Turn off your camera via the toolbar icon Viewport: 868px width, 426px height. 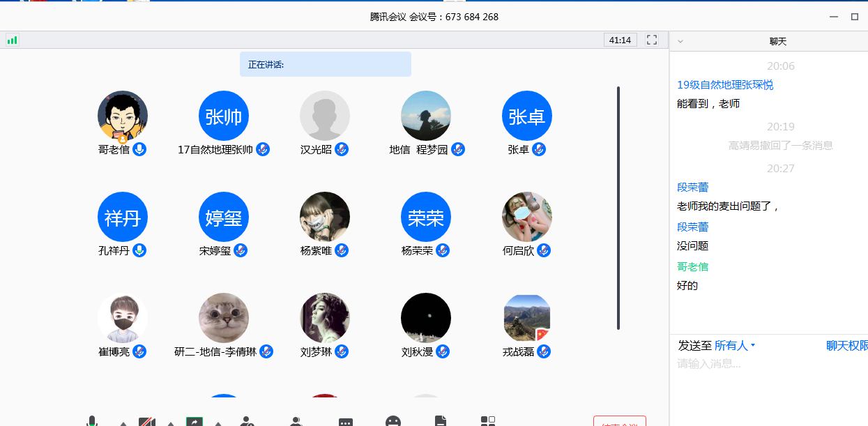(146, 421)
